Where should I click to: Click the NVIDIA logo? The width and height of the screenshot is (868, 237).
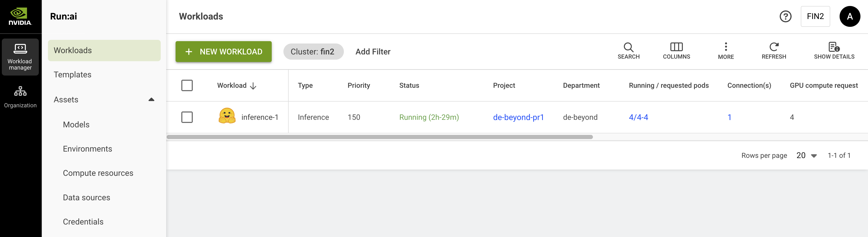(x=20, y=16)
